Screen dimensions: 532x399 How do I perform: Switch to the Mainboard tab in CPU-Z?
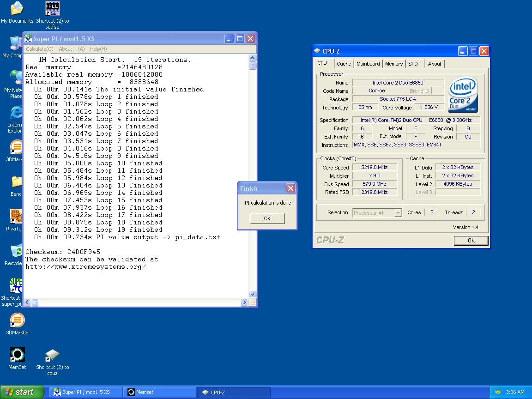(x=368, y=64)
